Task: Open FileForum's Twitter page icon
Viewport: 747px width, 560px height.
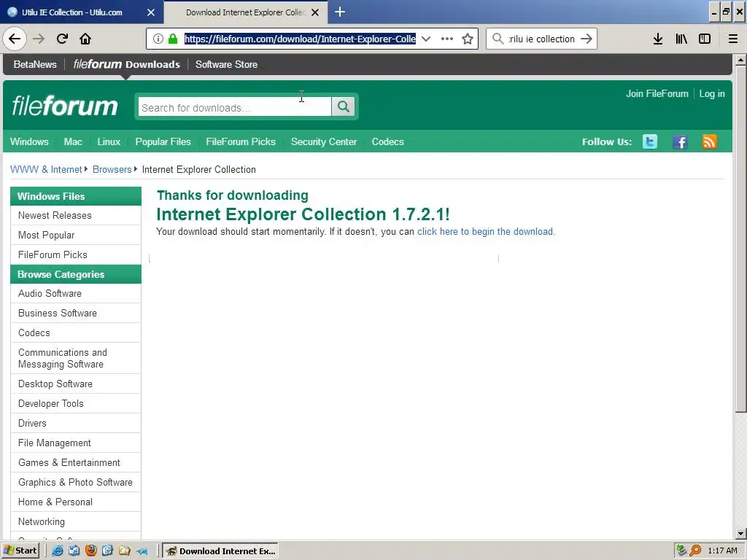Action: [x=650, y=141]
